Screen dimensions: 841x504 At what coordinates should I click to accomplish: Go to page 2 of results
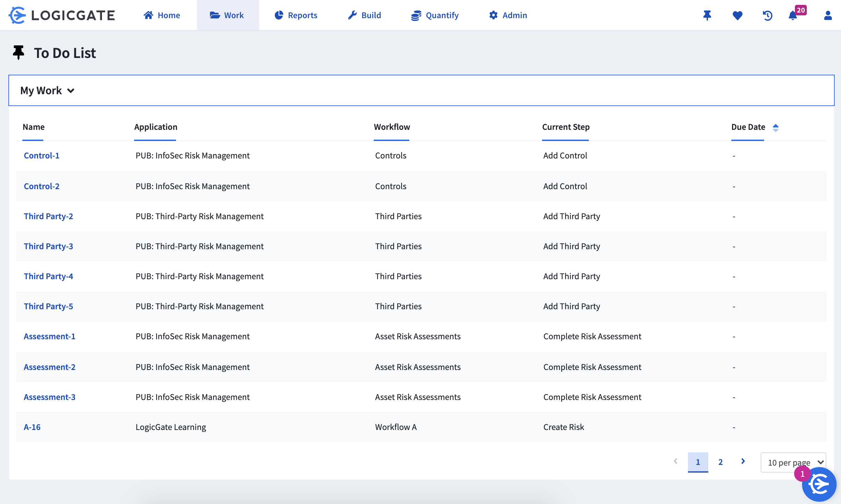pos(721,462)
